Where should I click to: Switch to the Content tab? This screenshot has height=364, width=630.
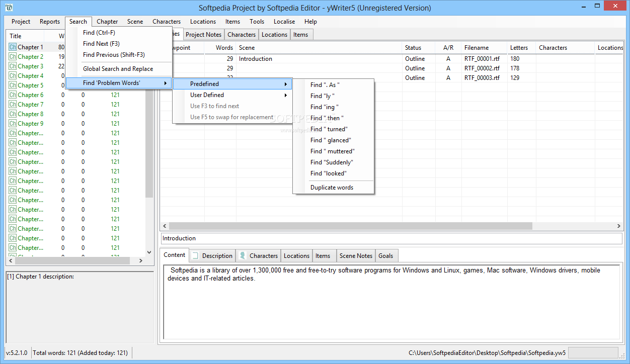coord(175,255)
